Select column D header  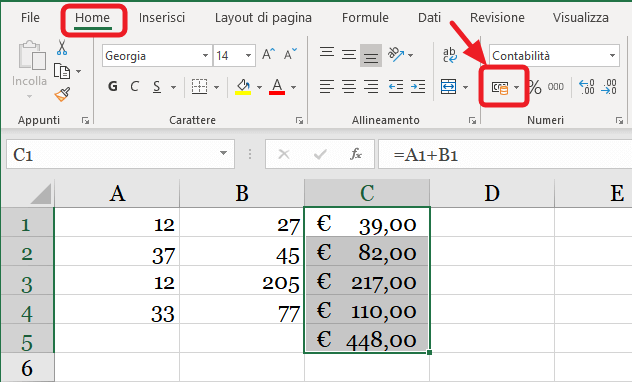pyautogui.click(x=492, y=193)
